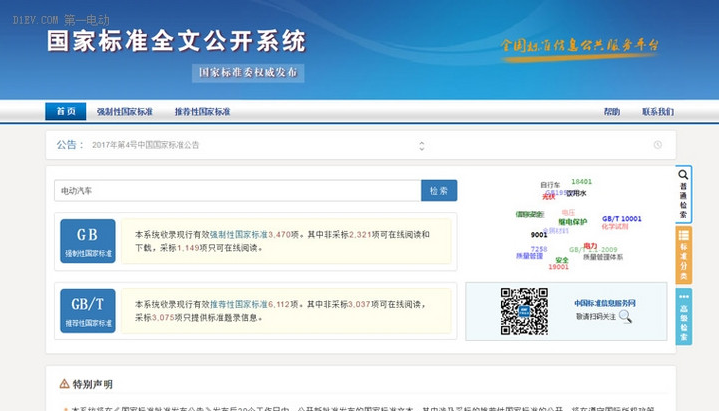Screen dimensions: 722x411
Task: Click tag GB/T 10001 in tag cloud
Action: click(622, 219)
